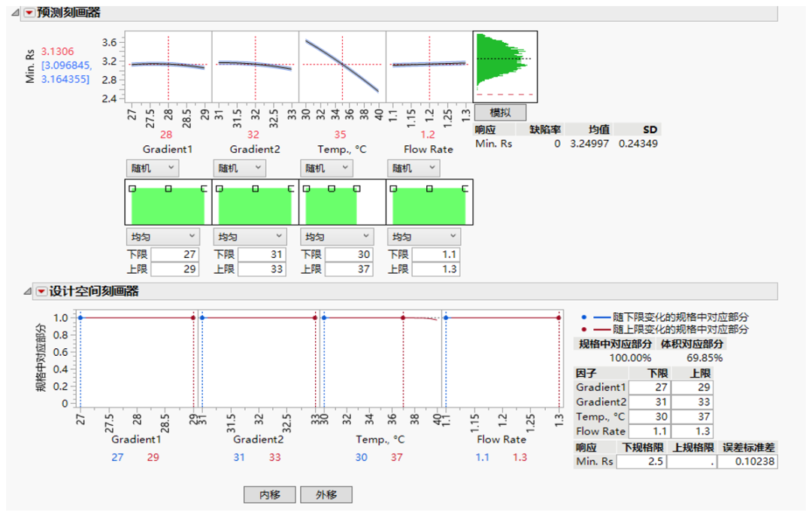The height and width of the screenshot is (516, 812).
Task: Open the 均匀 distribution dropdown for Flow Rate
Action: [424, 237]
